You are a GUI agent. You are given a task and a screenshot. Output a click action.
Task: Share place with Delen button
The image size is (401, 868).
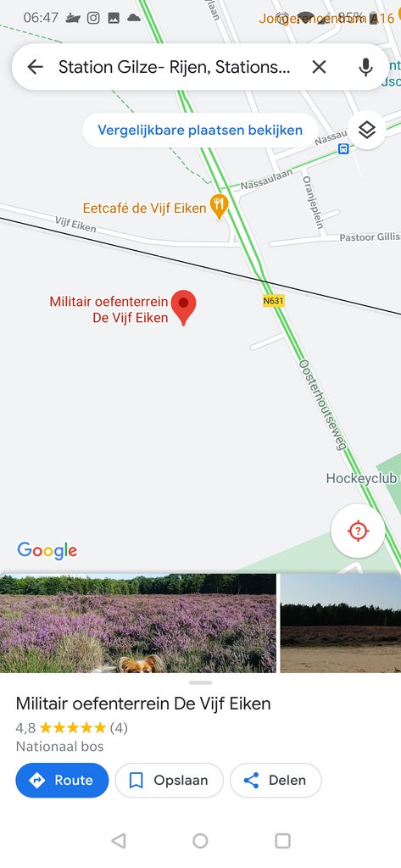click(276, 780)
